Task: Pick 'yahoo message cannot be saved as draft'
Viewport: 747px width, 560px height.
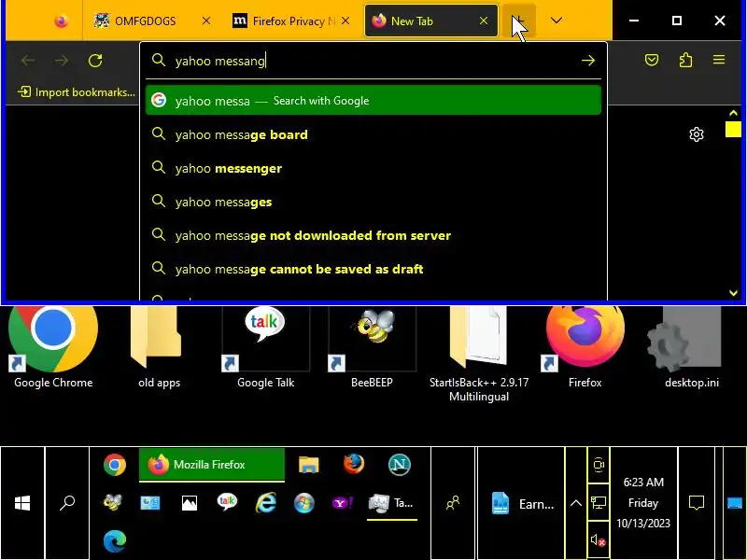Action: [x=373, y=269]
